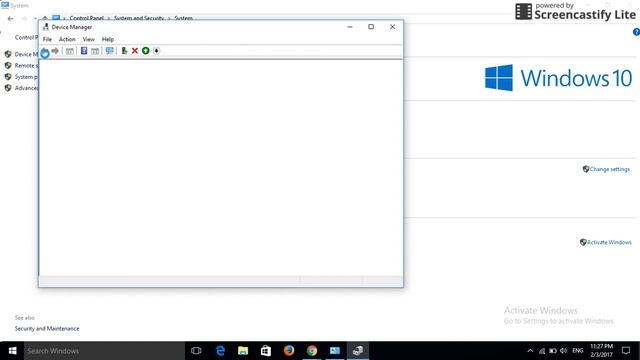Click the black down-arrow disable icon

click(x=156, y=51)
